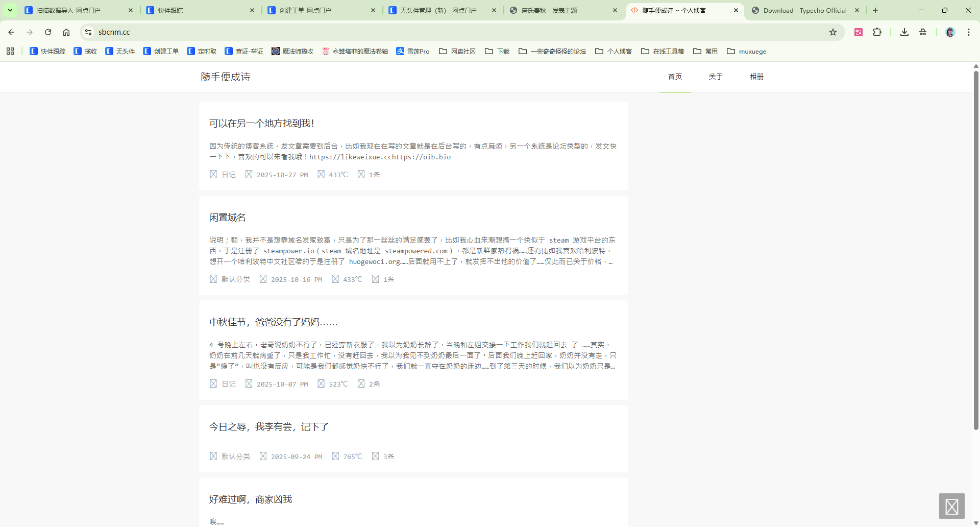Screen dimensions: 980x527
Task: Bookmark this page with the star icon
Action: point(833,32)
